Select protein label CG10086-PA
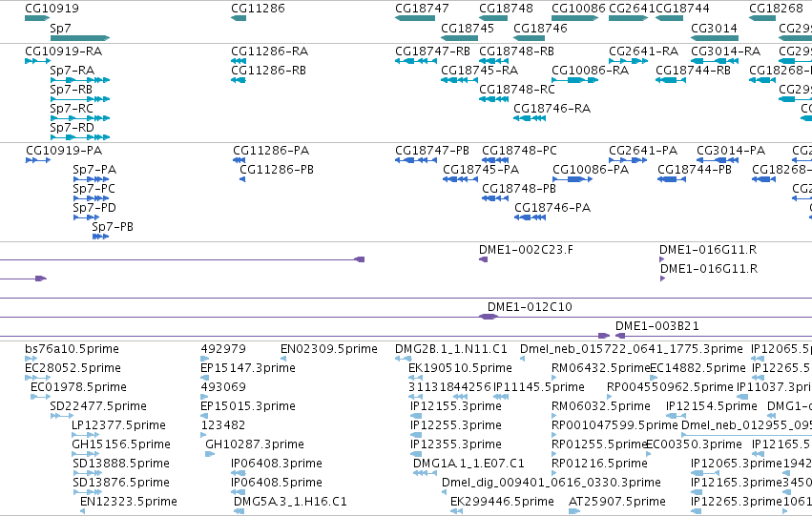The image size is (812, 516). [591, 170]
